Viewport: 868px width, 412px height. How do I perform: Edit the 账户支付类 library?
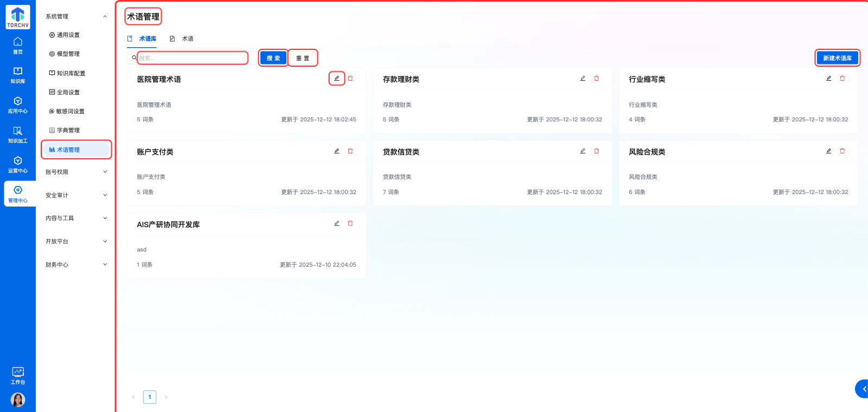pyautogui.click(x=337, y=151)
